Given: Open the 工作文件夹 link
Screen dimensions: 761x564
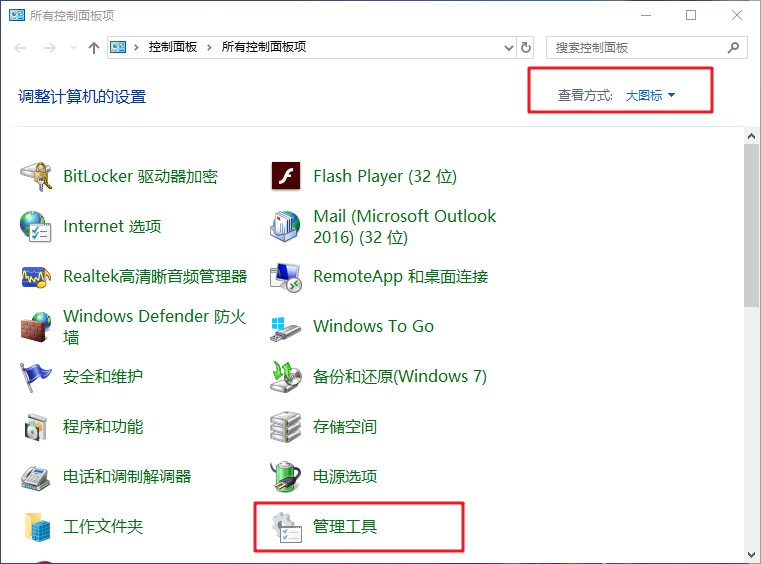Looking at the screenshot, I should point(103,526).
